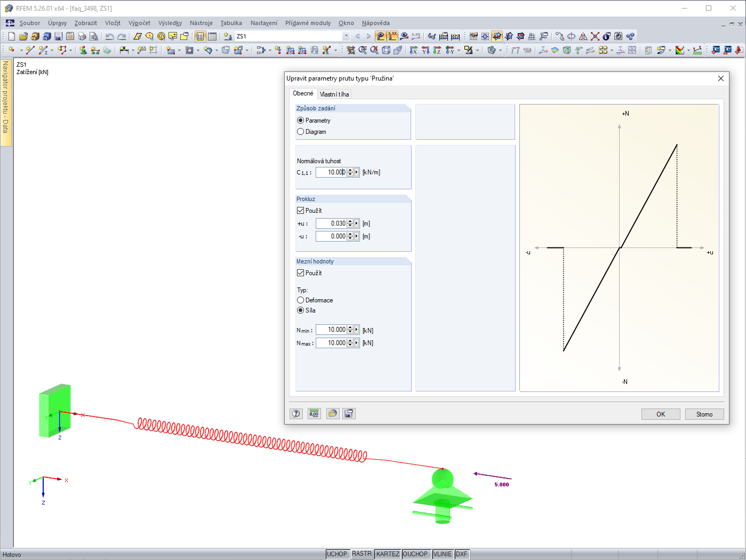Expand the C1,1 stiffness value arrow button
Viewport: 746px width, 560px height.
(357, 172)
